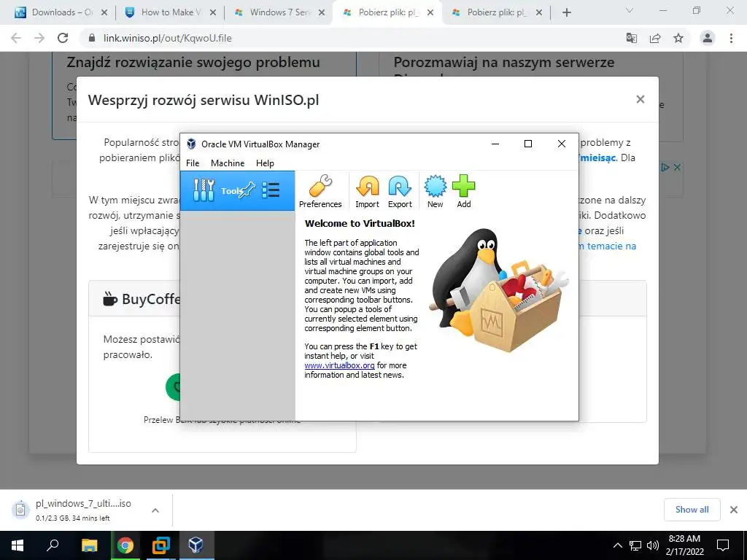The height and width of the screenshot is (560, 747).
Task: Close the Windows 7 Ser tab
Action: pos(322,12)
